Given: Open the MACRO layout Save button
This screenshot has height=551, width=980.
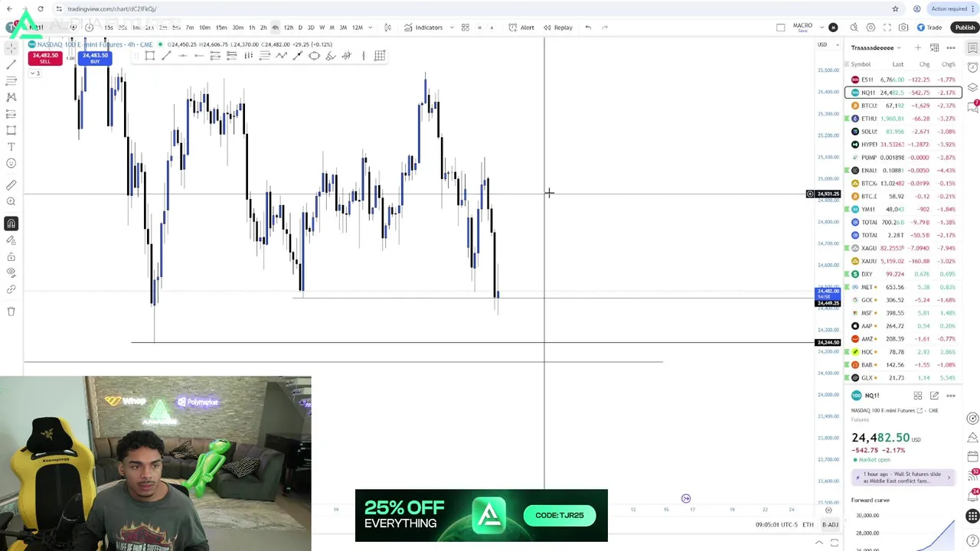Looking at the screenshot, I should pos(802,28).
